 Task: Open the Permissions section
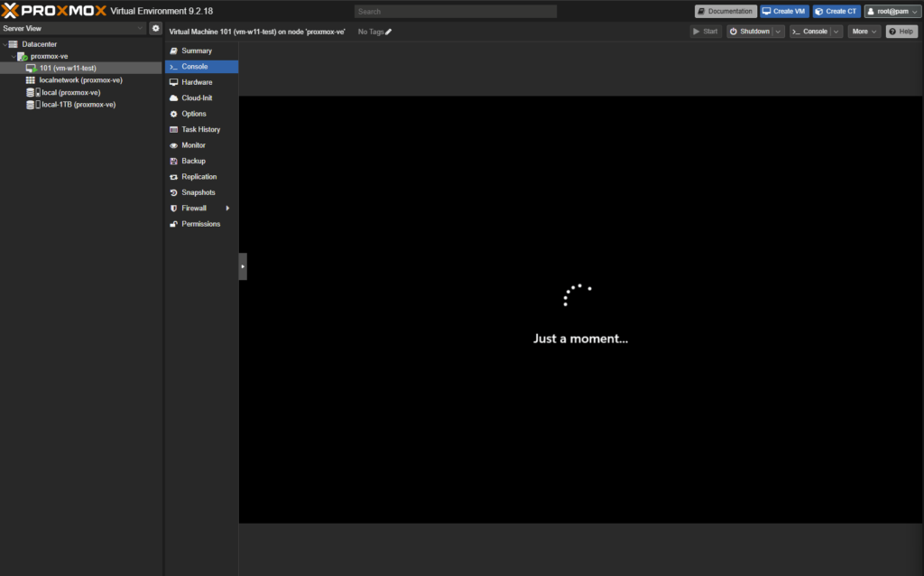201,224
